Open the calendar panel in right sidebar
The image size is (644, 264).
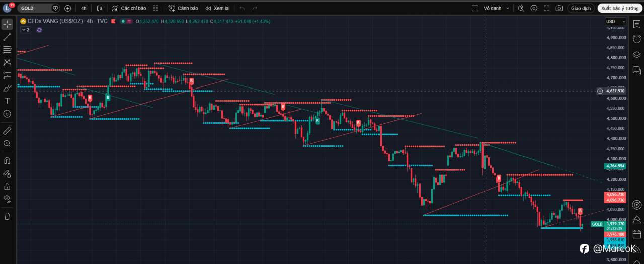point(636,234)
